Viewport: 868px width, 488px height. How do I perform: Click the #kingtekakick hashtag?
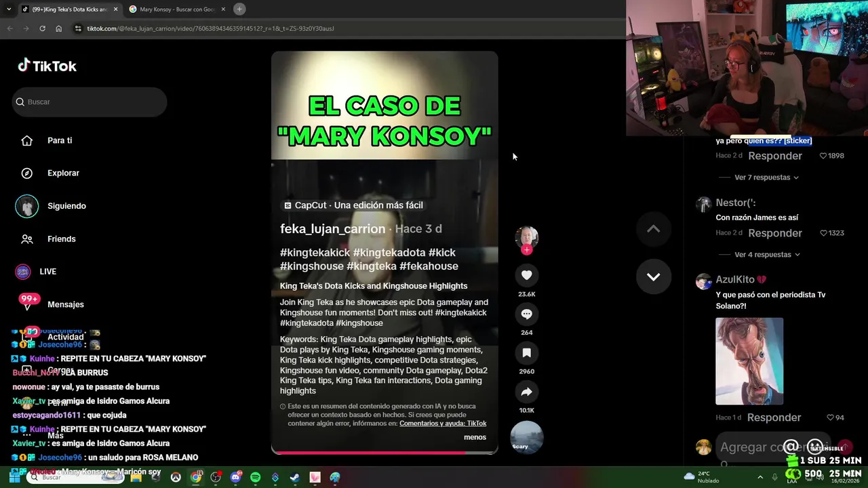pyautogui.click(x=315, y=253)
